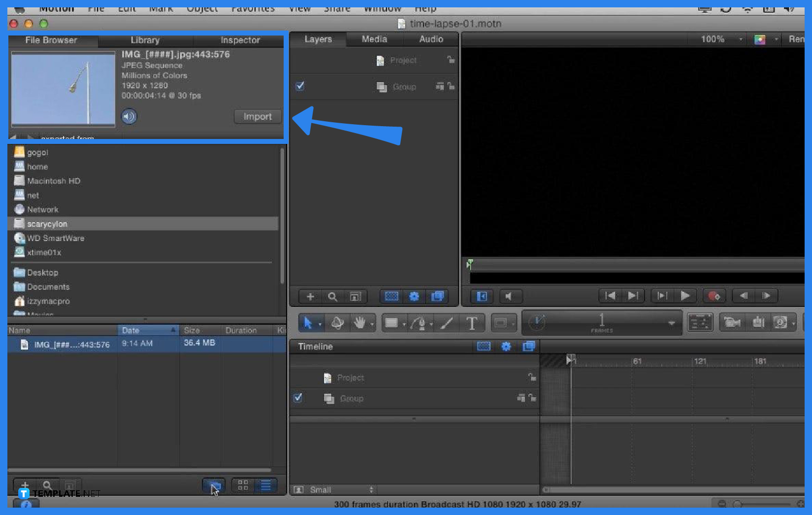Toggle Timeline behaviors gear button

pos(506,346)
